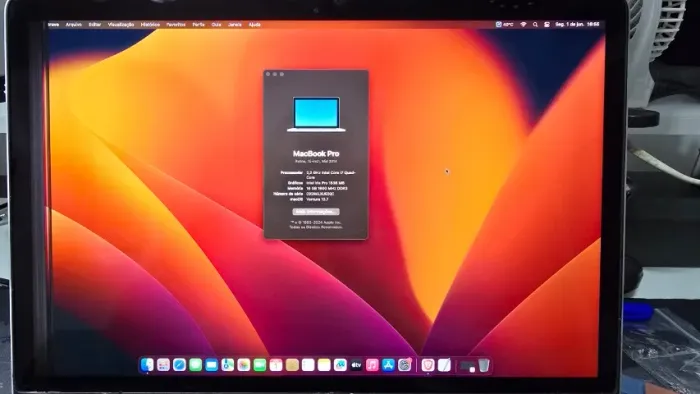The height and width of the screenshot is (394, 700).
Task: Click the temperature monitor menu bar icon
Action: [x=504, y=25]
